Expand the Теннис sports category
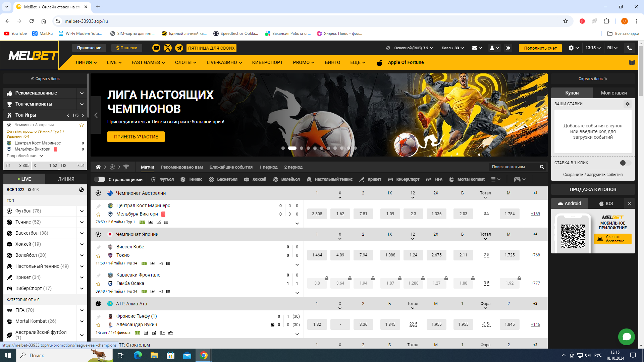 (82, 222)
